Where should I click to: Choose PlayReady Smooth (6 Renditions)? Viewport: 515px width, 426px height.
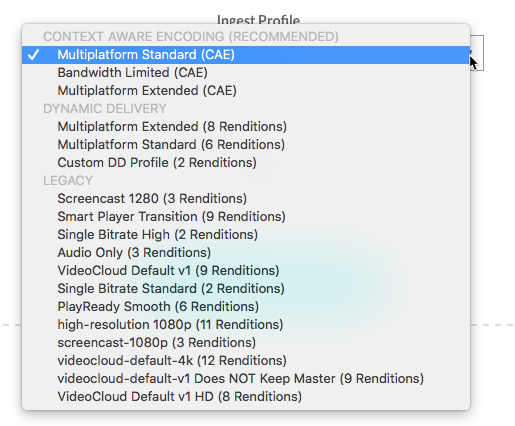coord(246,307)
